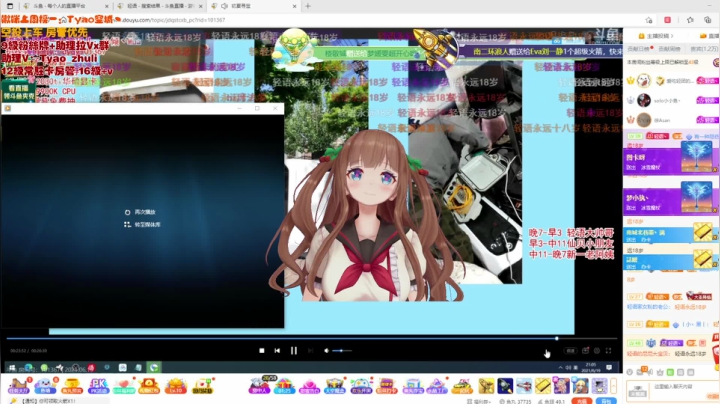
Task: Select the third browser tab with speaker icon
Action: [254, 6]
